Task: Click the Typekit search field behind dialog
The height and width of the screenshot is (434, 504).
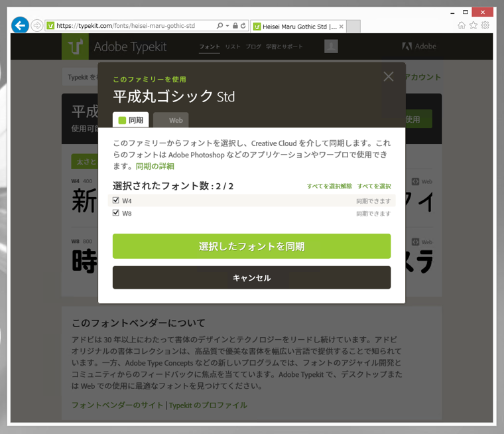Action: tap(80, 77)
